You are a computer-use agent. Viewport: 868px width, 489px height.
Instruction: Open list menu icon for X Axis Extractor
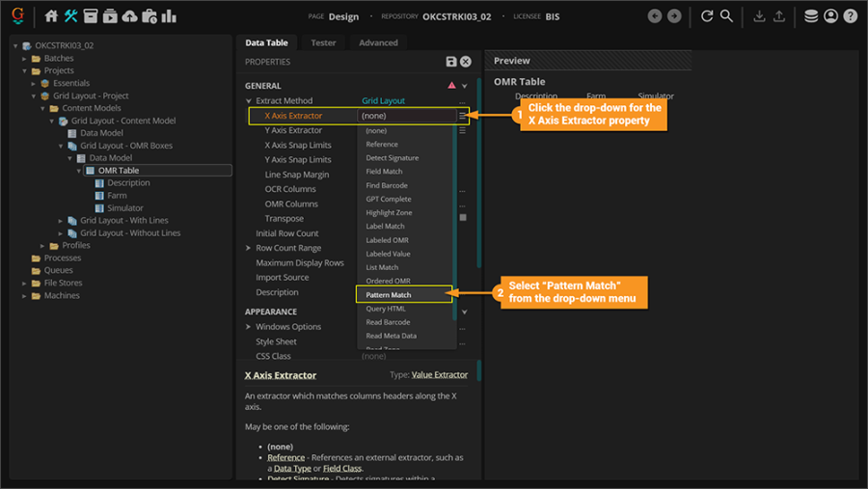463,116
